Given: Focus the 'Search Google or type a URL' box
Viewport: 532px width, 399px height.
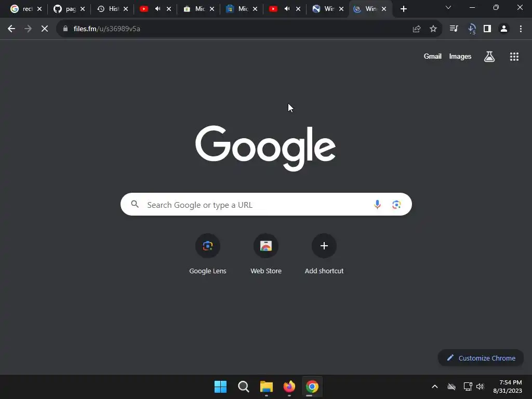Looking at the screenshot, I should [x=266, y=204].
